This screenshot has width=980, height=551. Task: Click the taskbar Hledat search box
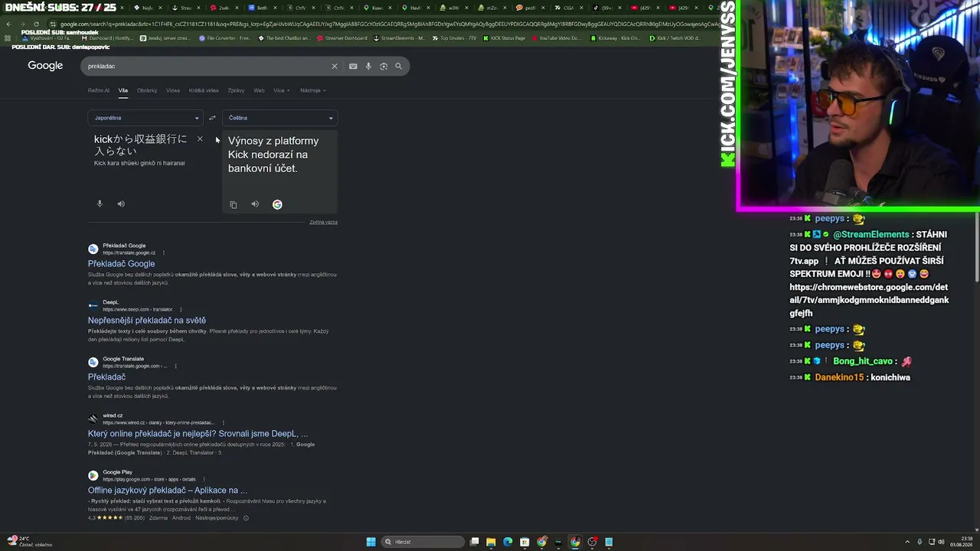[423, 542]
